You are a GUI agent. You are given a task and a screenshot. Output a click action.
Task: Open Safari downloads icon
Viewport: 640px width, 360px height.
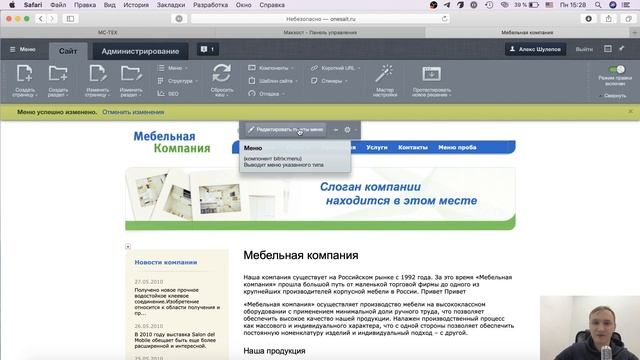point(589,18)
